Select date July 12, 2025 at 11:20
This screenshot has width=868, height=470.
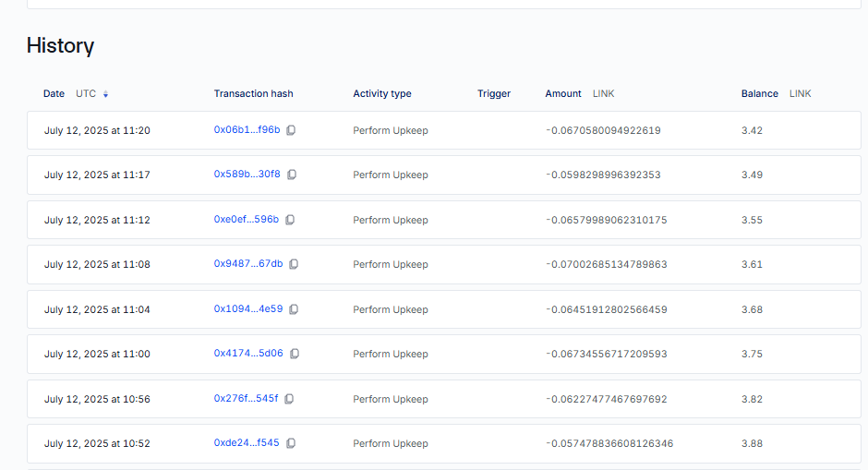click(97, 130)
